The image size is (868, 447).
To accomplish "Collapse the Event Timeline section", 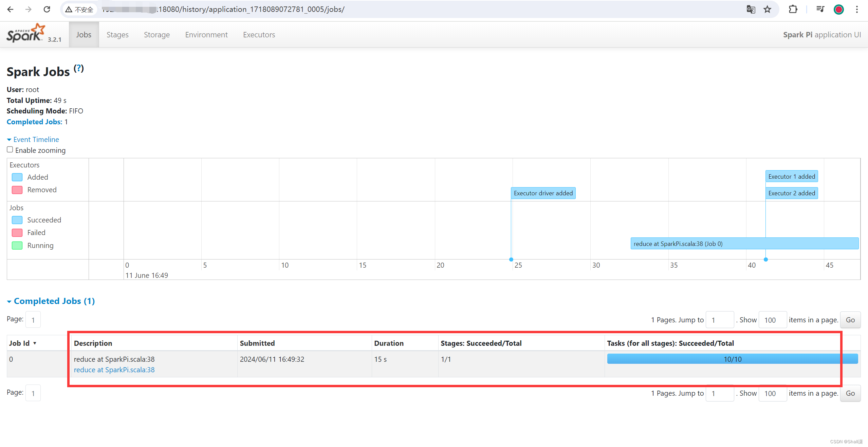I will point(33,139).
